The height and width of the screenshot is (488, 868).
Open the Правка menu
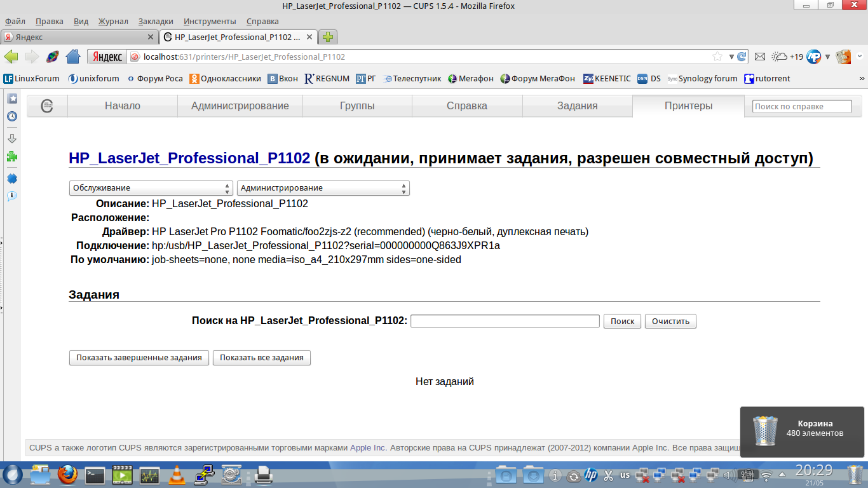click(50, 21)
